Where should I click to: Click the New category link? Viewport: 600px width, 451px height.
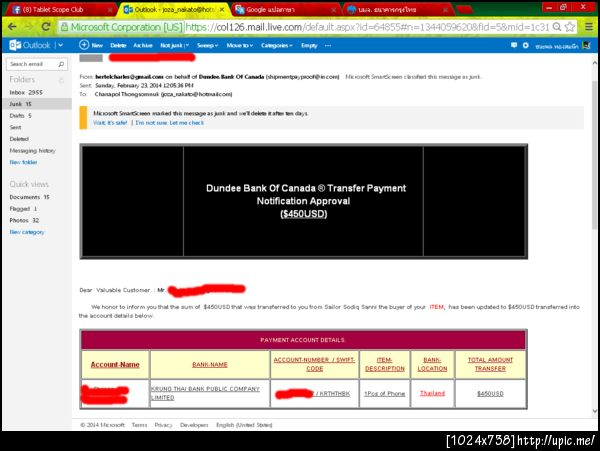(27, 232)
